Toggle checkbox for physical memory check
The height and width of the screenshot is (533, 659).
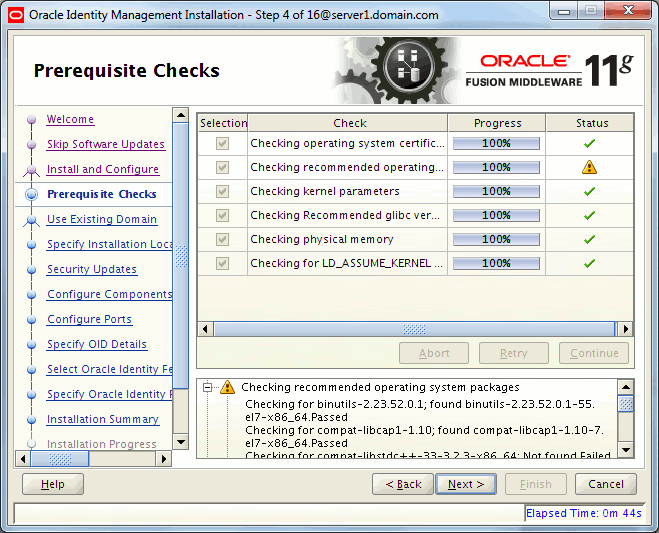click(x=222, y=239)
